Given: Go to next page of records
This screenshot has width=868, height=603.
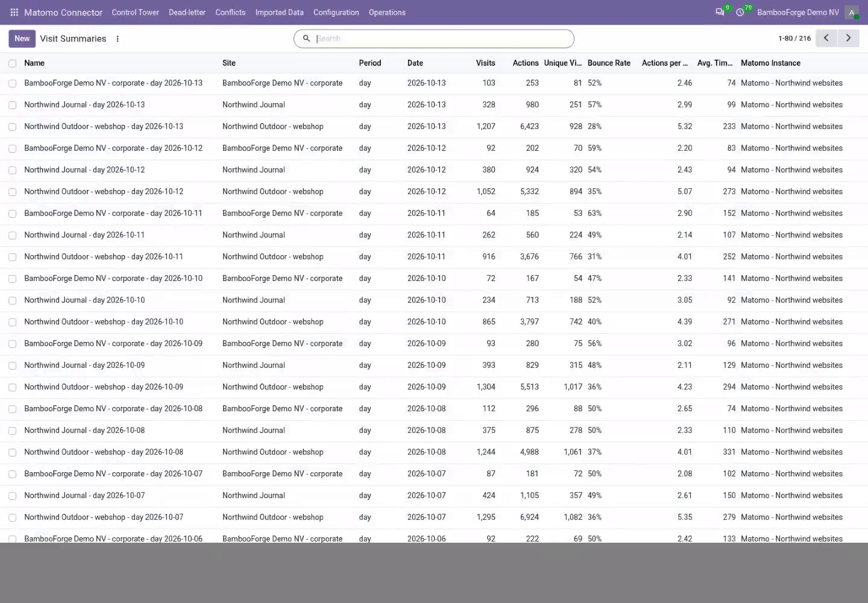Looking at the screenshot, I should [x=848, y=38].
